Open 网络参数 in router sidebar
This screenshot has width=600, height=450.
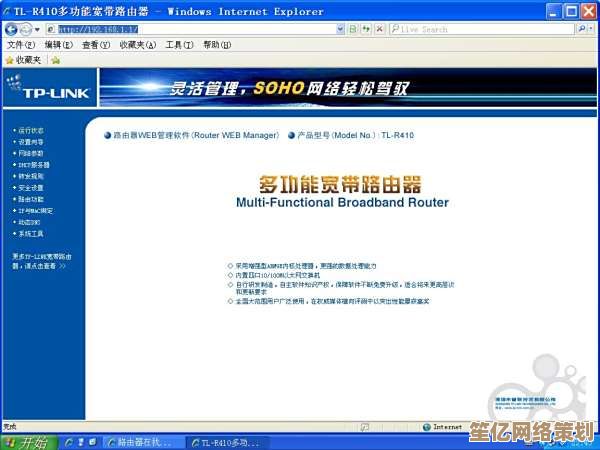[x=31, y=153]
